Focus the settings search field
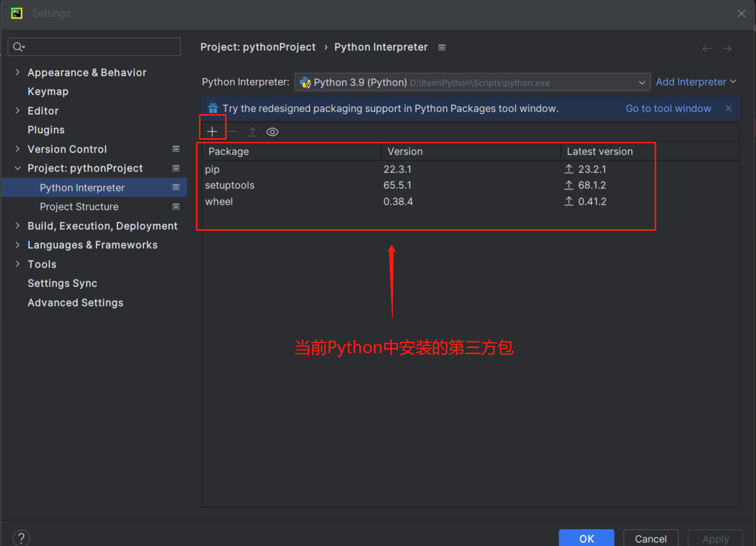The width and height of the screenshot is (756, 546). tap(94, 47)
